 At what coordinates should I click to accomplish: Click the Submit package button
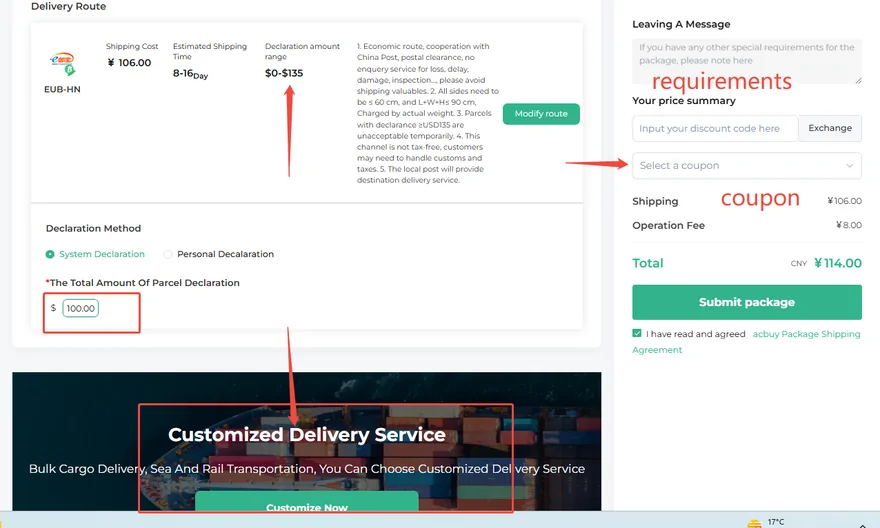pyautogui.click(x=747, y=302)
